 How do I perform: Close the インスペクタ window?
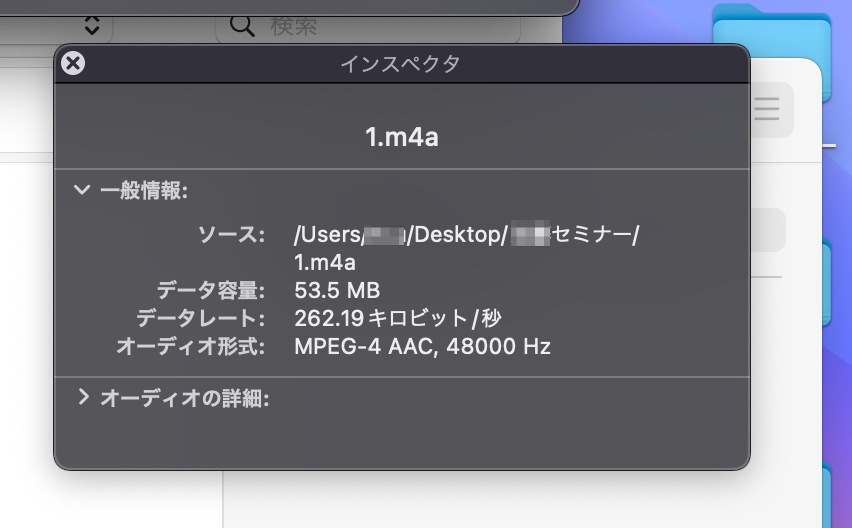(x=73, y=64)
